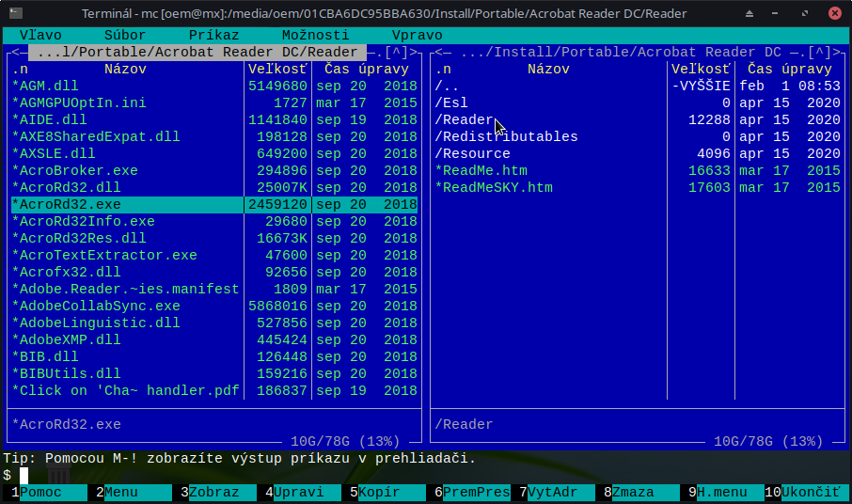Select AdobeCollabSync.exe file row

tap(214, 306)
